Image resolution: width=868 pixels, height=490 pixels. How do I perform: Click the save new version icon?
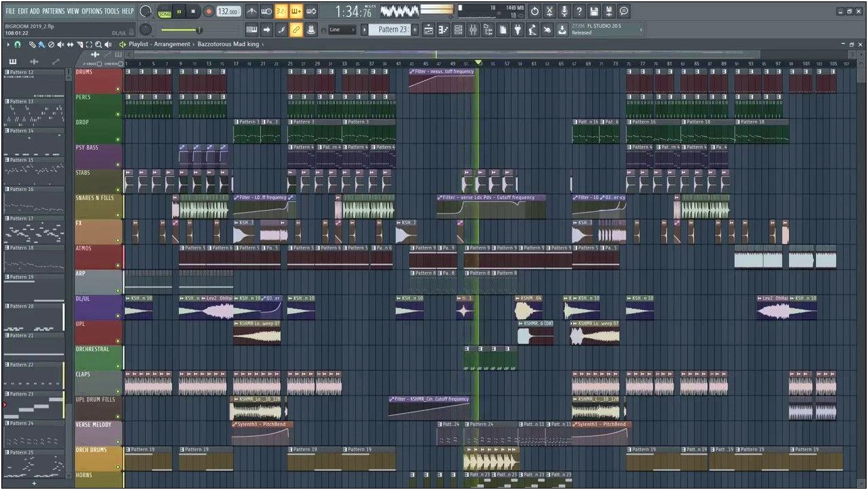click(609, 11)
